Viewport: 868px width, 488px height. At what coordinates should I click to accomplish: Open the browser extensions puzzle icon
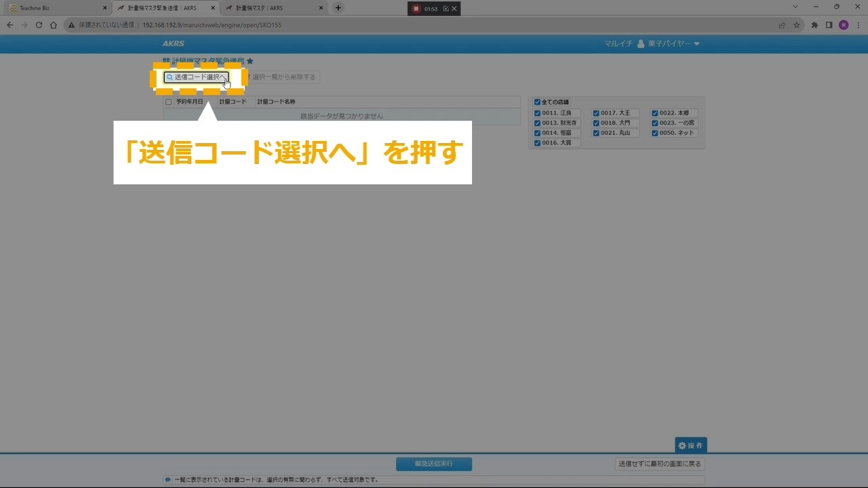pos(814,25)
